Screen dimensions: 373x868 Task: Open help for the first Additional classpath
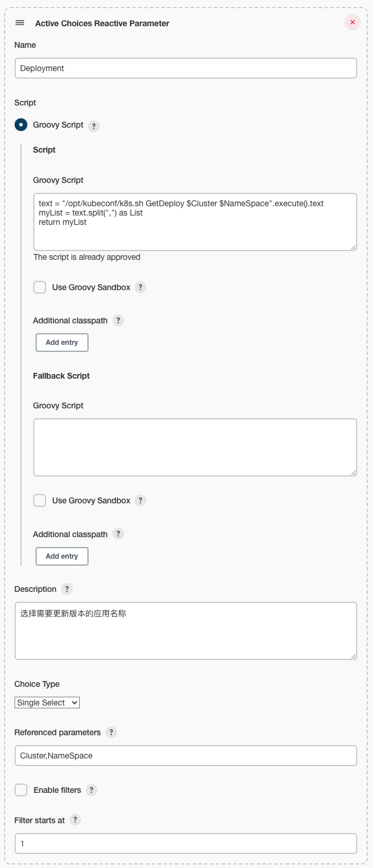[118, 320]
